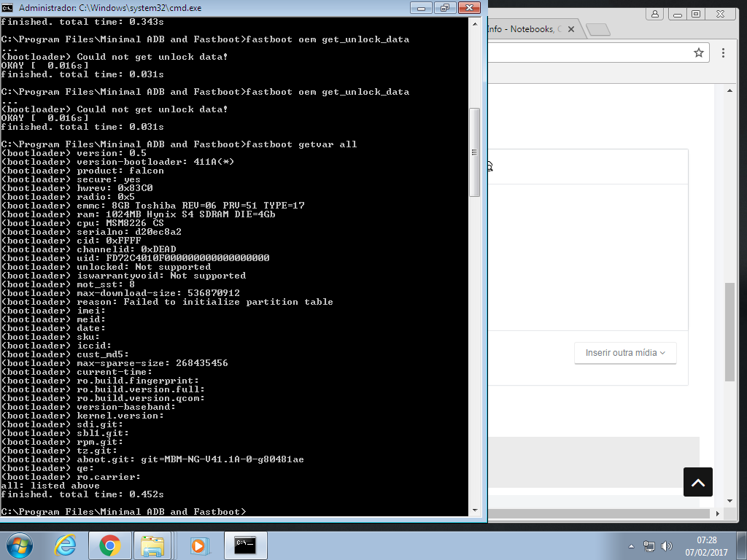Bookmark page with the star icon in Chrome
This screenshot has width=747, height=560.
pyautogui.click(x=698, y=52)
